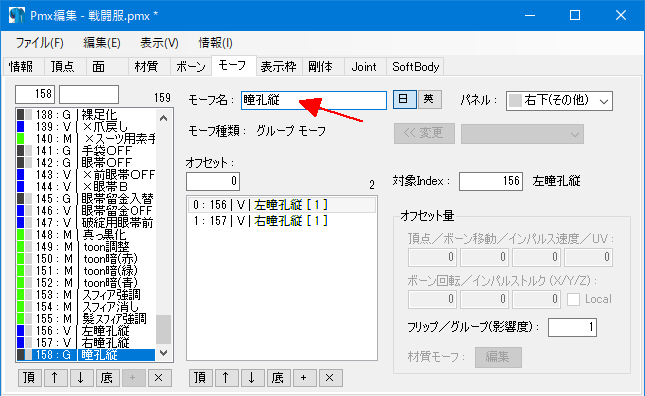Switch to the ボーン tab
645x396 pixels.
(x=191, y=67)
